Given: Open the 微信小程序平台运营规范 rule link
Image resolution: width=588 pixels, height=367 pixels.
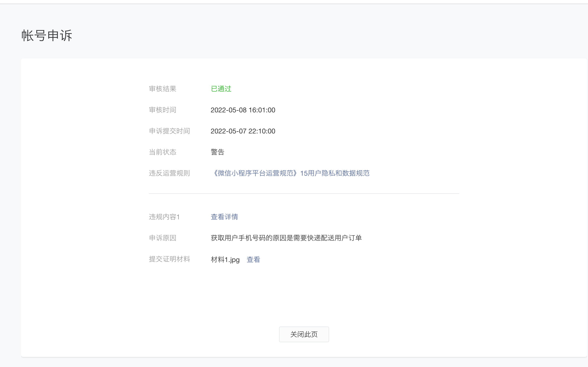Looking at the screenshot, I should coord(290,173).
